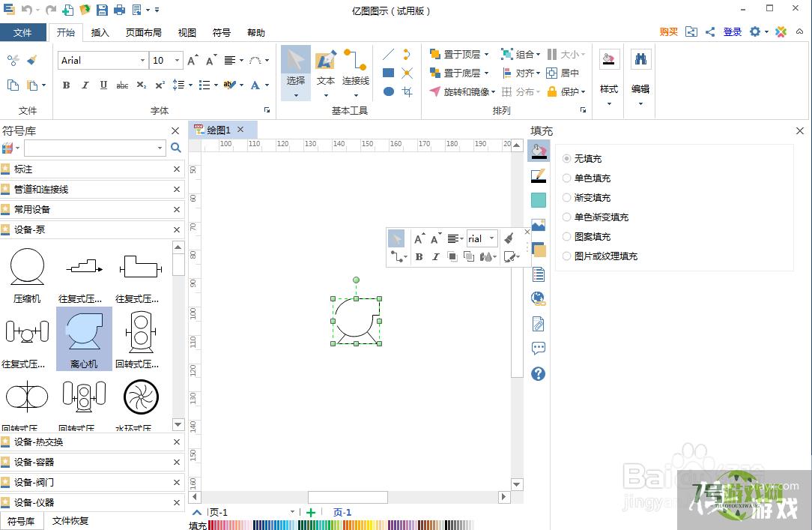
Task: Switch to the 符号 ribbon tab
Action: pos(222,33)
